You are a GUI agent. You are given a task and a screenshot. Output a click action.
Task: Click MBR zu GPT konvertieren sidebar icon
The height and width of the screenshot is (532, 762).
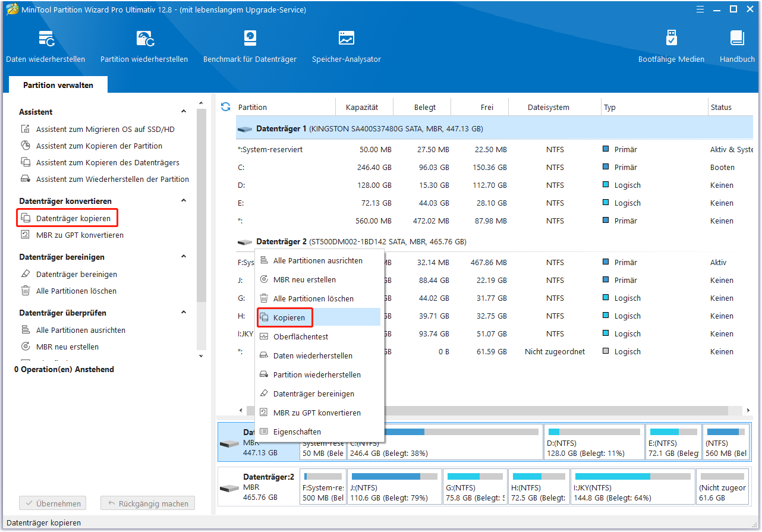click(26, 235)
